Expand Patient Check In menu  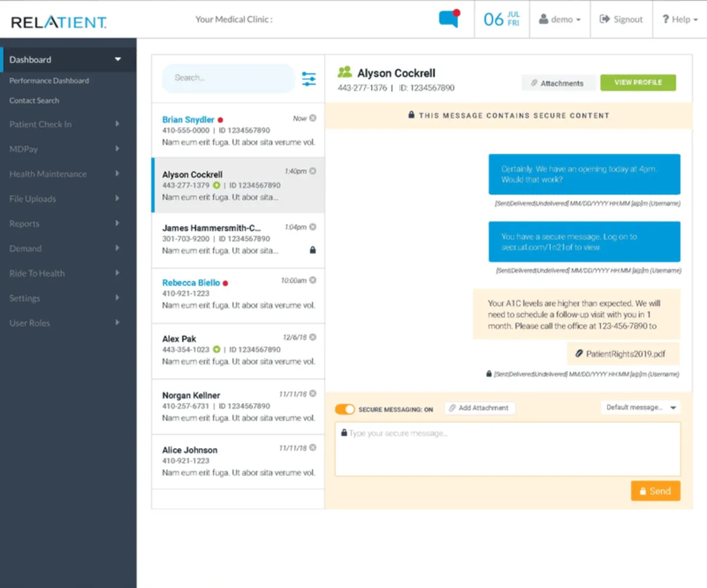coord(68,124)
